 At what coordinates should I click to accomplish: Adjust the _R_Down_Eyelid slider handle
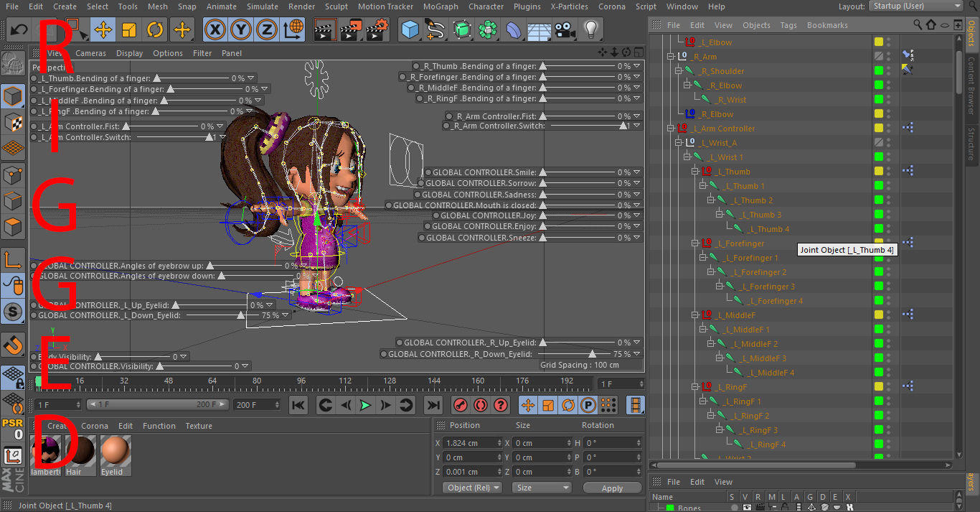(592, 354)
